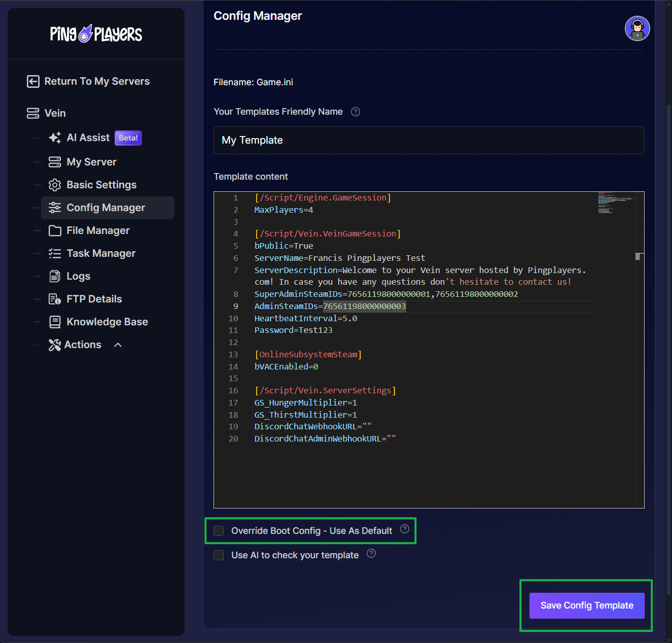The image size is (672, 643).
Task: Collapse the Actions menu chevron
Action: (118, 345)
